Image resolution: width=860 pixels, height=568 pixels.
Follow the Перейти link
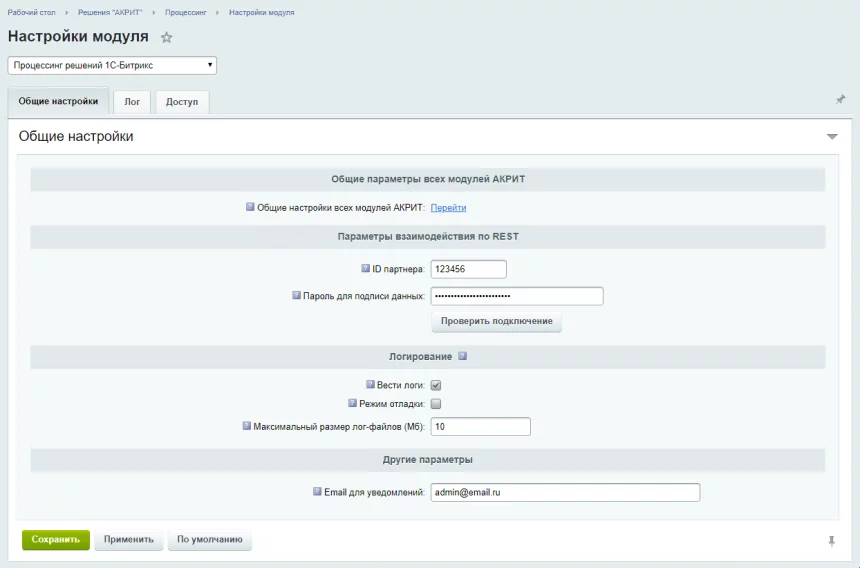(448, 208)
